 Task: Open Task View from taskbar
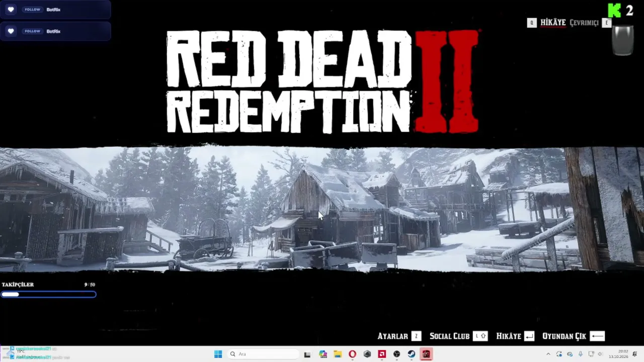pyautogui.click(x=307, y=354)
